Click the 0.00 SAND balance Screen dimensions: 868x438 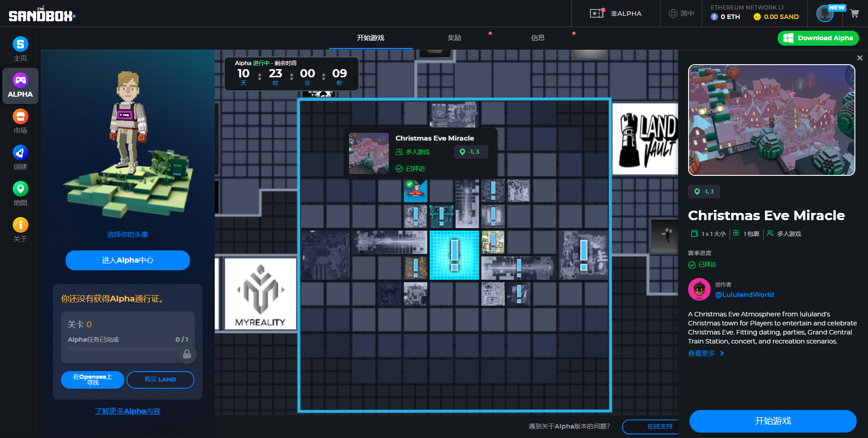click(776, 17)
